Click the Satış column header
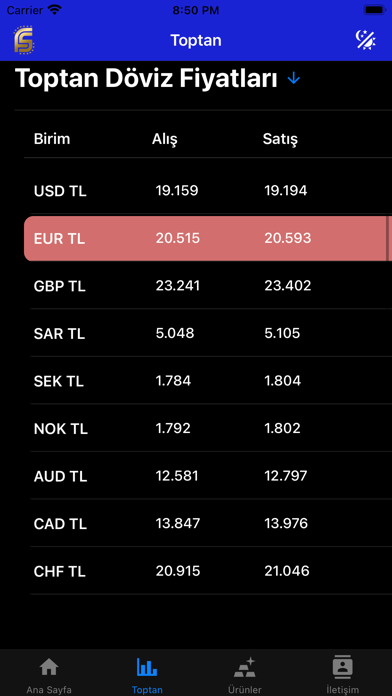Viewport: 392px width, 696px height. (280, 139)
